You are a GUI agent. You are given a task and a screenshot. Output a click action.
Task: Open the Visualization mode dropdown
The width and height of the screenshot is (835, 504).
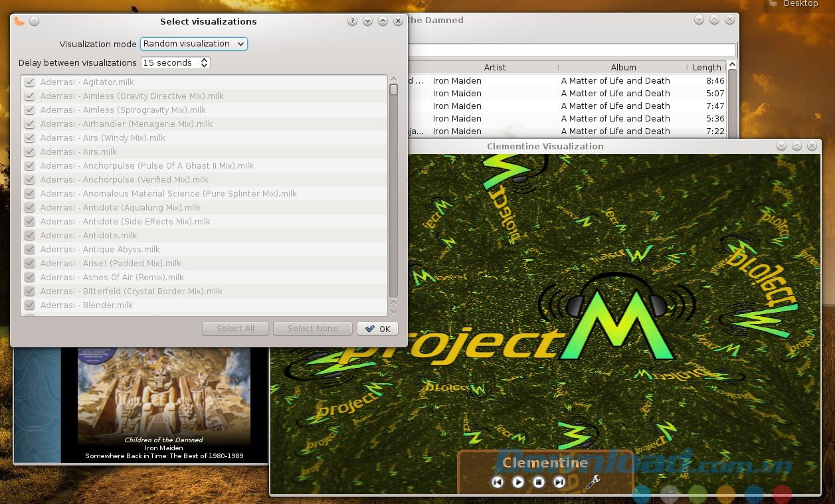pos(193,44)
